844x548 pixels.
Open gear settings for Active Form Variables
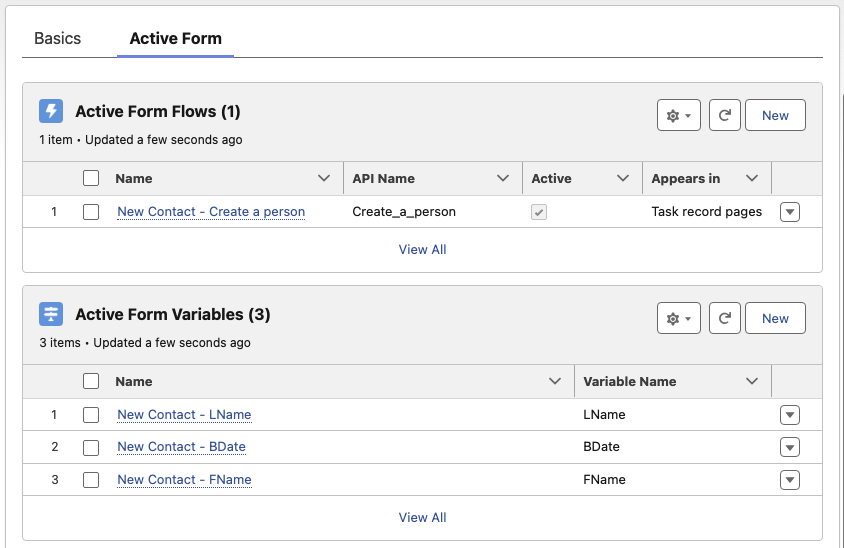point(679,318)
